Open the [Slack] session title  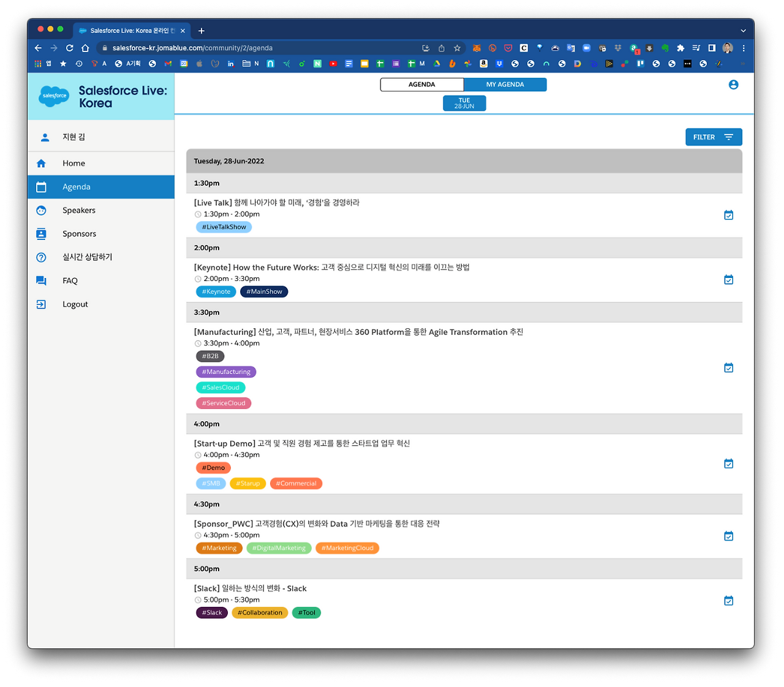(251, 588)
